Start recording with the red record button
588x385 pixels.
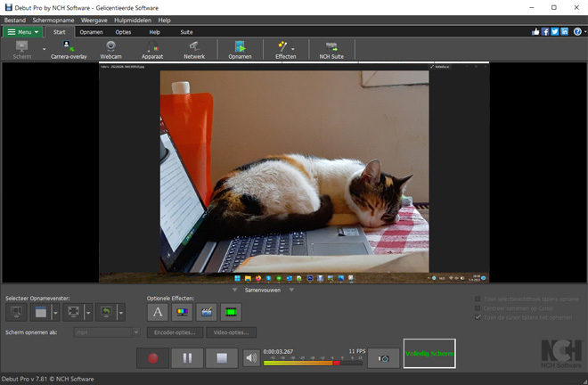152,358
